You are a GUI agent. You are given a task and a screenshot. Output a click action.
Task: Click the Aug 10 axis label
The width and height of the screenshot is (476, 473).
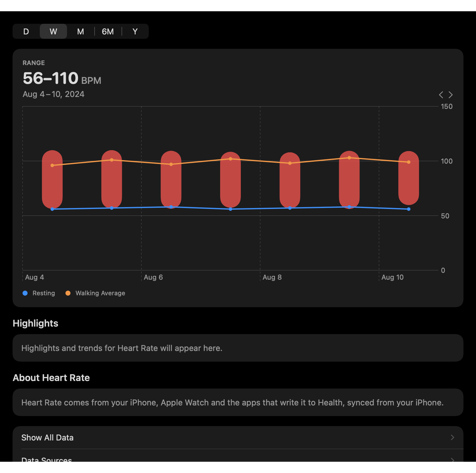tap(392, 277)
